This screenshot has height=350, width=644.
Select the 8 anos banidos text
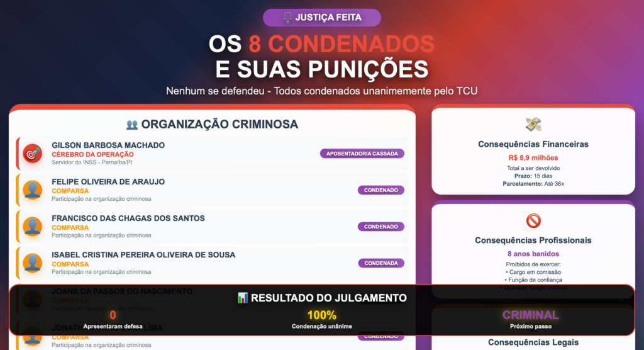533,254
